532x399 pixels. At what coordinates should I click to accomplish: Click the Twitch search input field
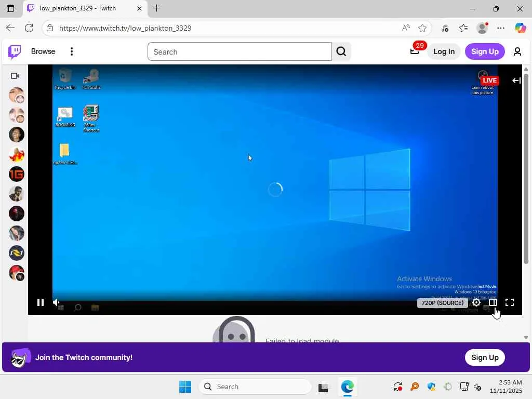(x=239, y=51)
